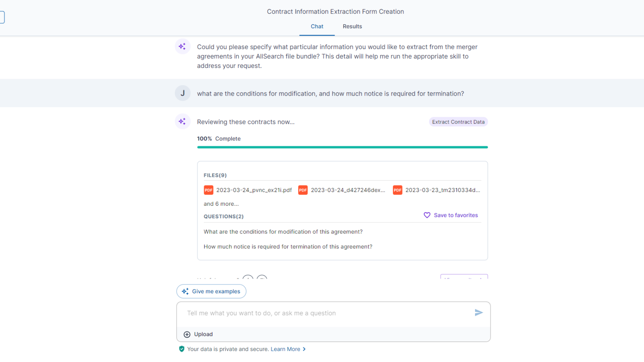Click the Extract Contract Data tag
The width and height of the screenshot is (644, 362).
tap(458, 122)
